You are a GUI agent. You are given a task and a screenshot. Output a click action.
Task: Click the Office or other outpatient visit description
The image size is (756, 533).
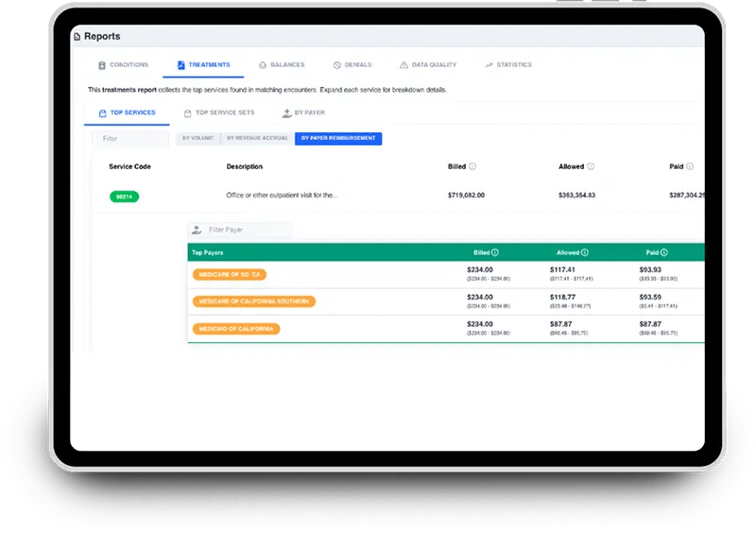click(x=282, y=196)
